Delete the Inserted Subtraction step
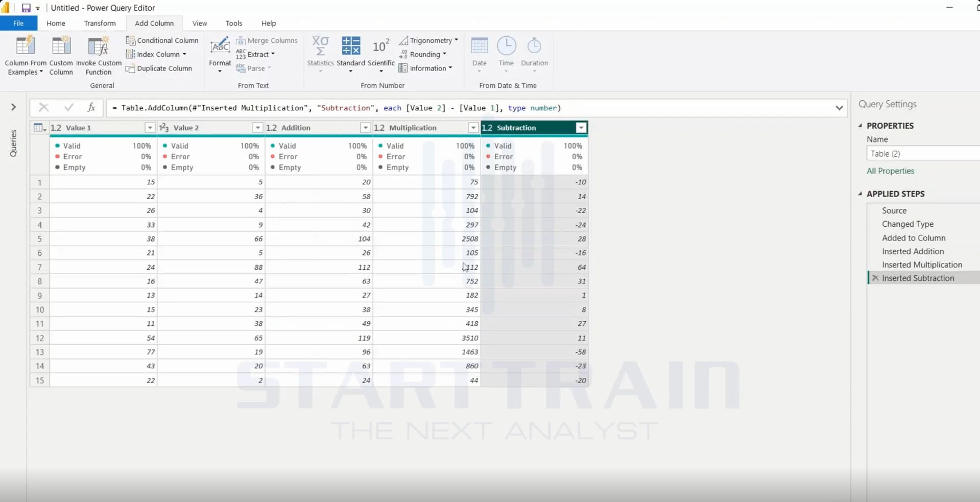Viewport: 980px width, 502px height. click(x=875, y=278)
